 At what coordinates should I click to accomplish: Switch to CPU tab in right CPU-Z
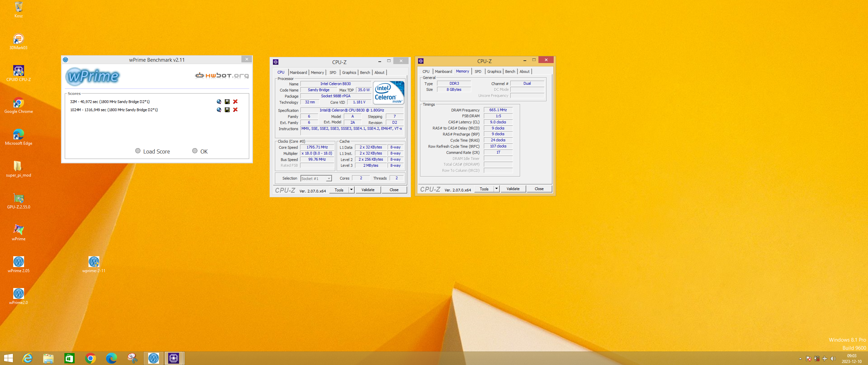point(426,72)
